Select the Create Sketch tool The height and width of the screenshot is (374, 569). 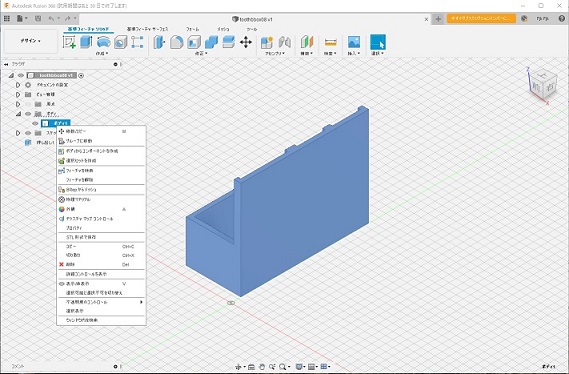[69, 42]
